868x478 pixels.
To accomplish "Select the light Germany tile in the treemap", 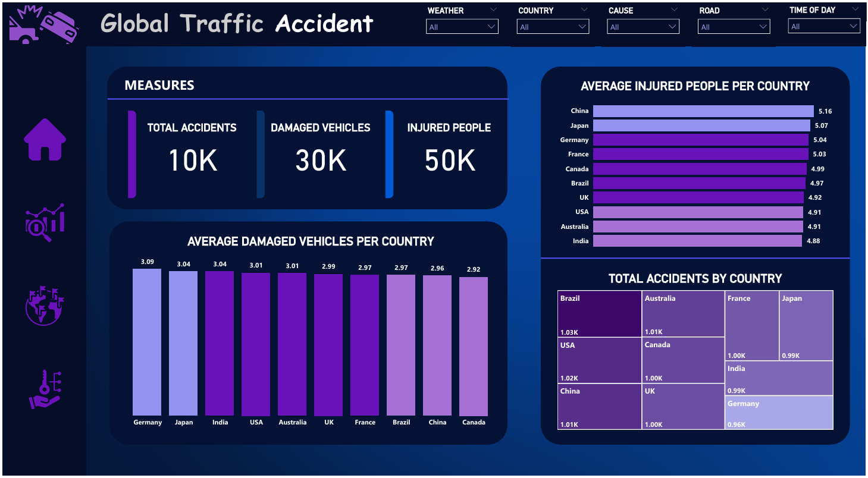I will pos(779,413).
